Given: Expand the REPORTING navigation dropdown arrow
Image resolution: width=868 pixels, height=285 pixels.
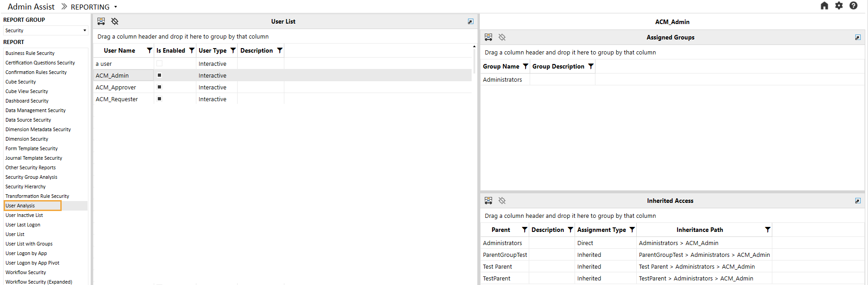Looking at the screenshot, I should pos(116,7).
